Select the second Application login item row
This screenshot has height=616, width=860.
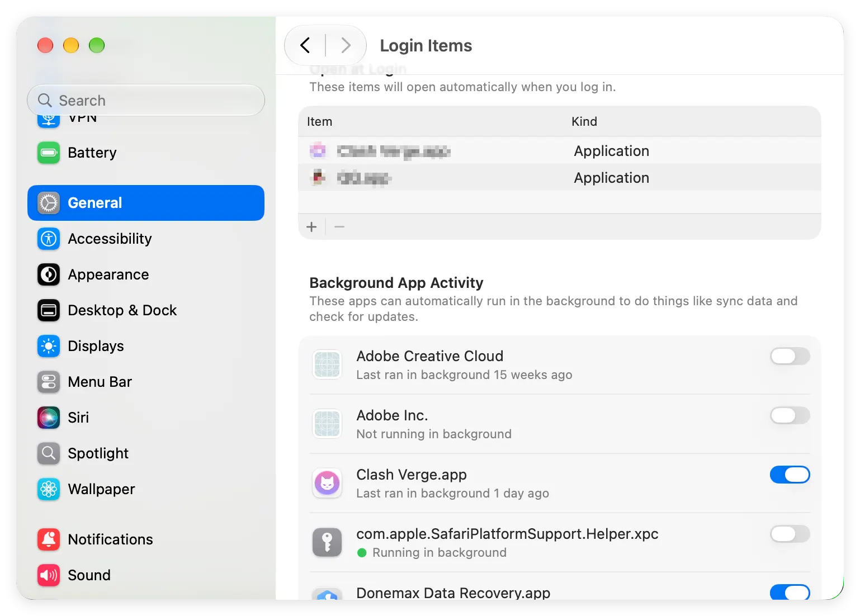[x=560, y=177]
